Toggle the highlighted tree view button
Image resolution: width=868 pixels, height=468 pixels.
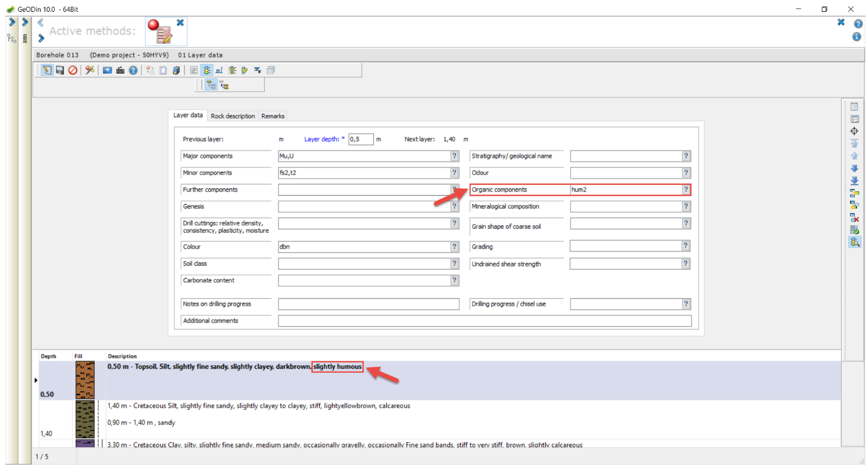[x=211, y=85]
